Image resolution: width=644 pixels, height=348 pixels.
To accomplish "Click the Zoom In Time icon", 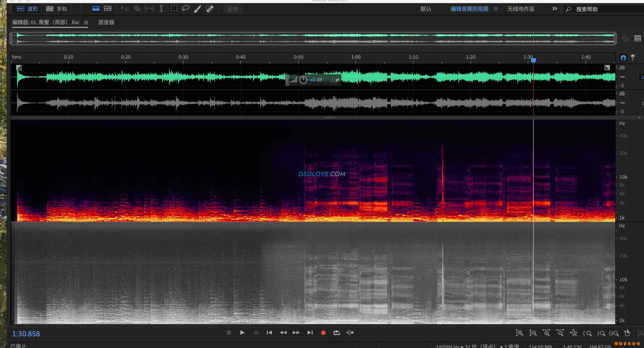I will 546,333.
